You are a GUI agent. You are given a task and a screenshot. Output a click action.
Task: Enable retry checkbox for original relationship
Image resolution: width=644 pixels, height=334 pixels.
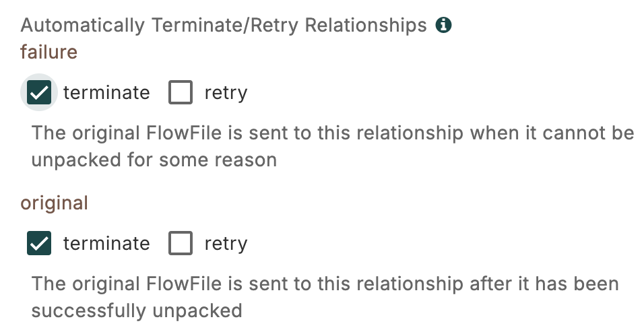pos(181,243)
